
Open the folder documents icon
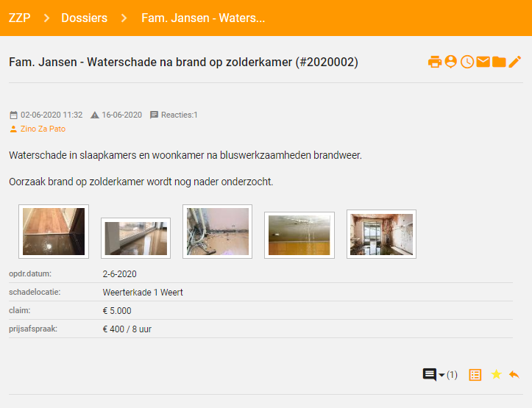coord(499,62)
